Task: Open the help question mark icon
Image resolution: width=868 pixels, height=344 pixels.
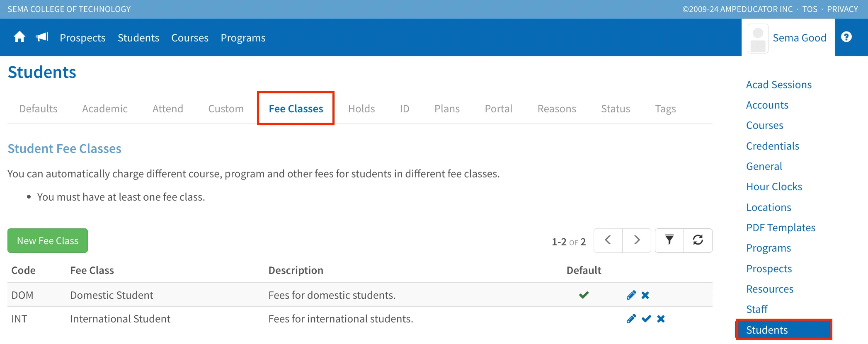Action: pyautogui.click(x=846, y=37)
